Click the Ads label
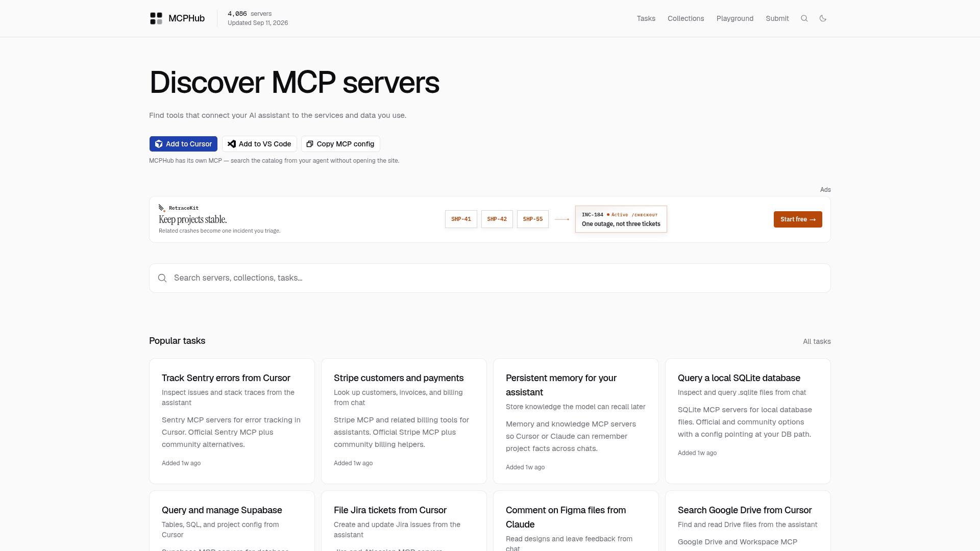 point(825,190)
